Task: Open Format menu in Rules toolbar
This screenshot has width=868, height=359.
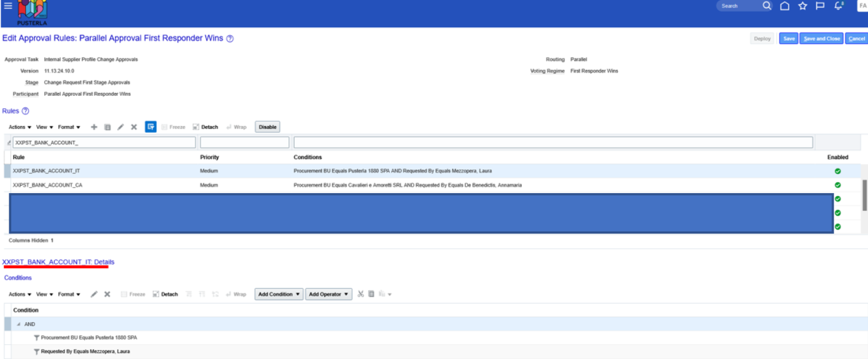Action: coord(69,127)
